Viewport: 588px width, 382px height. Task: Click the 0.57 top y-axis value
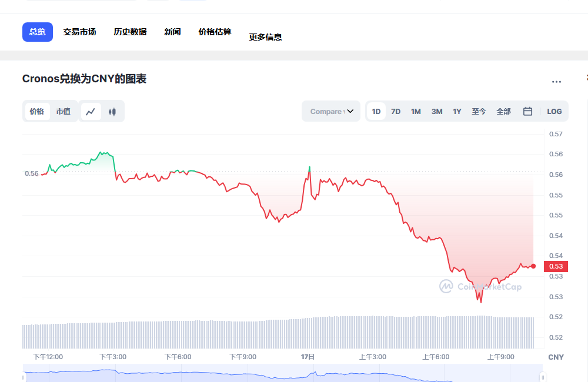[x=556, y=134]
